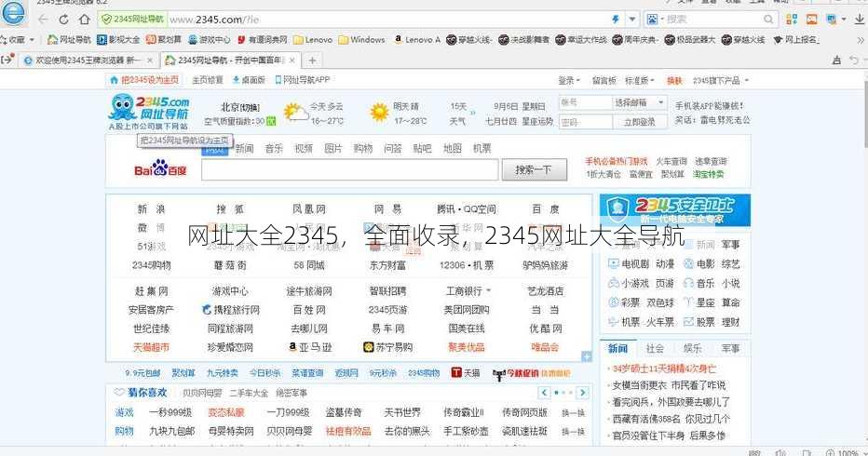
Task: Close the 2345网址导航 tab
Action: (x=292, y=60)
